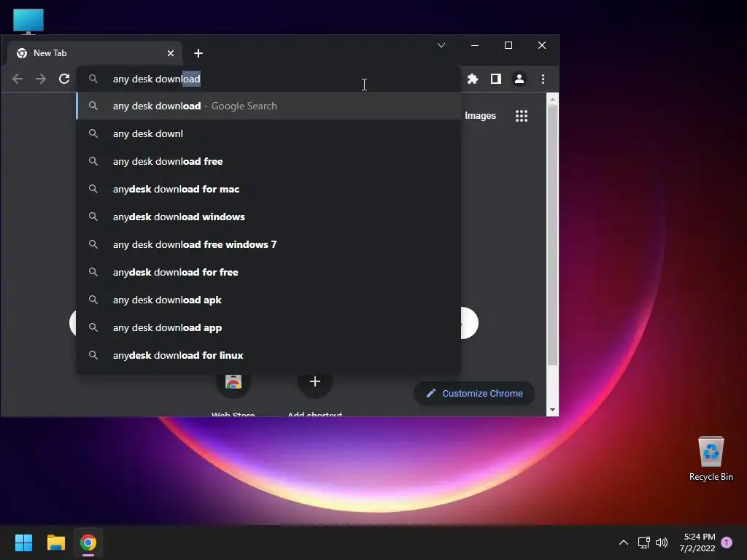Viewport: 747px width, 560px height.
Task: Open the clock showing 5:24 PM
Action: pyautogui.click(x=697, y=542)
